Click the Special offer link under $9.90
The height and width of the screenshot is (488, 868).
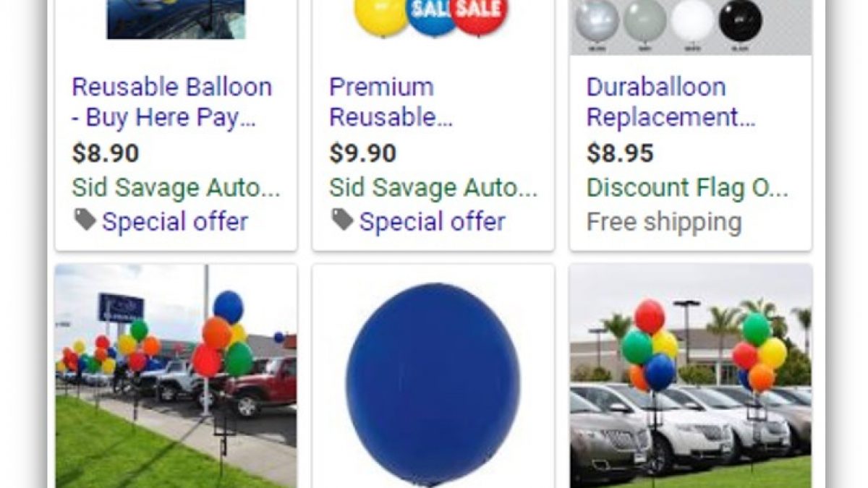(x=433, y=221)
